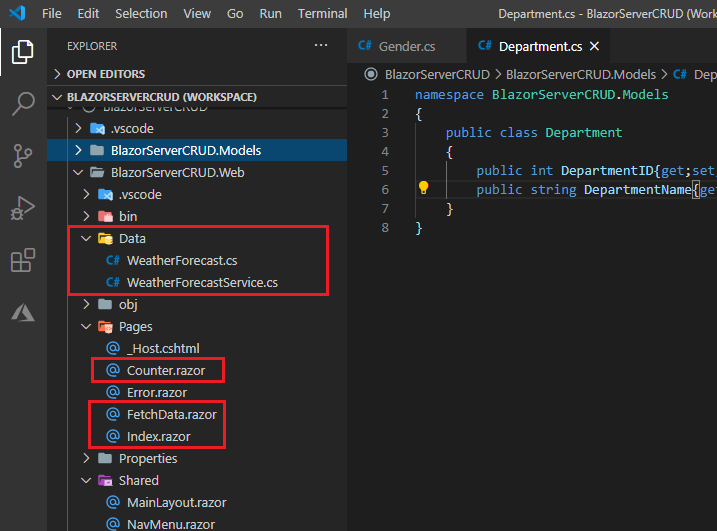Click line number 3 in the gutter

point(385,133)
